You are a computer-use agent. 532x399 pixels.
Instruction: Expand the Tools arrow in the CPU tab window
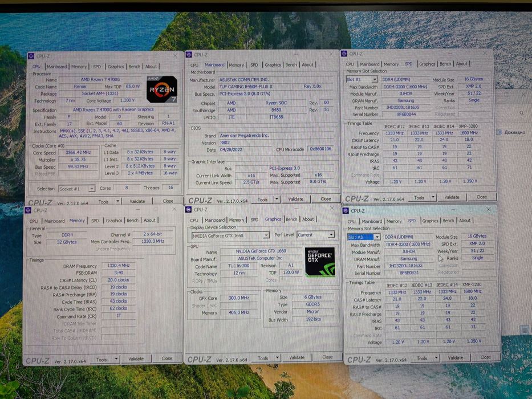click(x=117, y=202)
